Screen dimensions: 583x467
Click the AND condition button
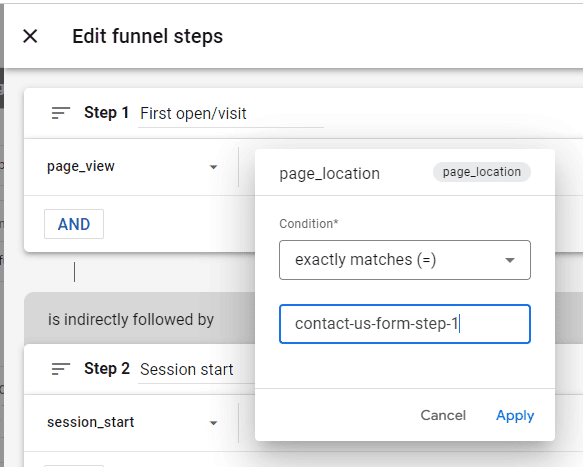[74, 224]
